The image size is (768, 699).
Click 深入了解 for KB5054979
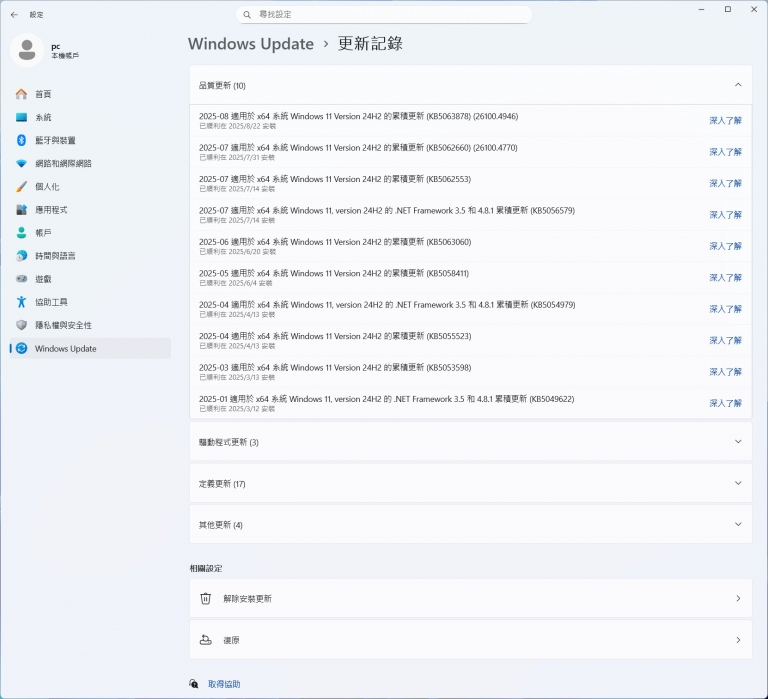725,309
